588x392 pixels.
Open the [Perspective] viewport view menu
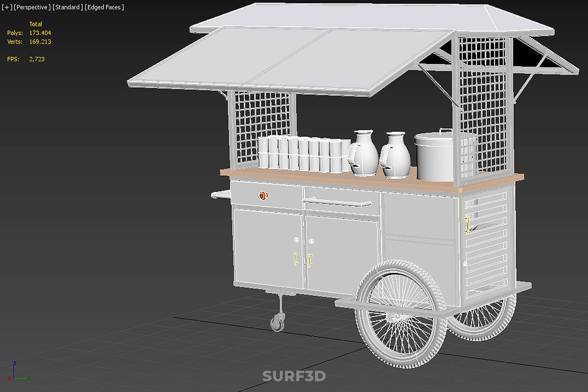pyautogui.click(x=32, y=7)
